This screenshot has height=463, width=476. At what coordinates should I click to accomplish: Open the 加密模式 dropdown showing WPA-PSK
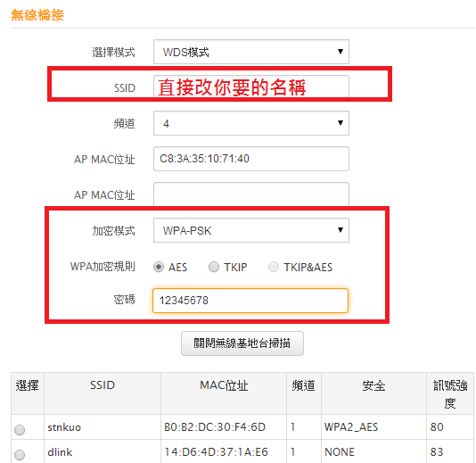(251, 230)
